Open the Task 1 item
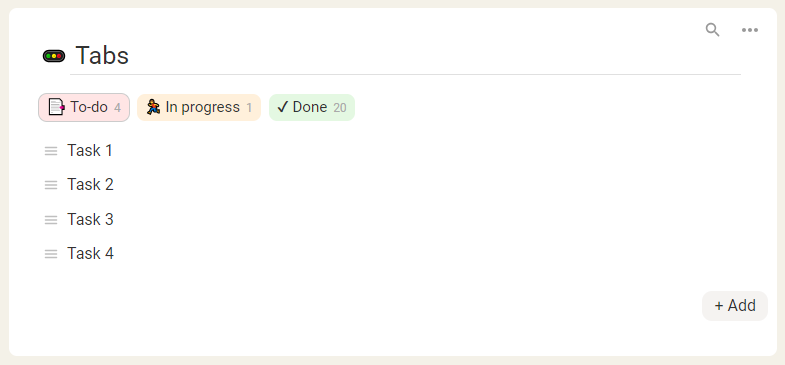This screenshot has height=365, width=785. tap(90, 151)
